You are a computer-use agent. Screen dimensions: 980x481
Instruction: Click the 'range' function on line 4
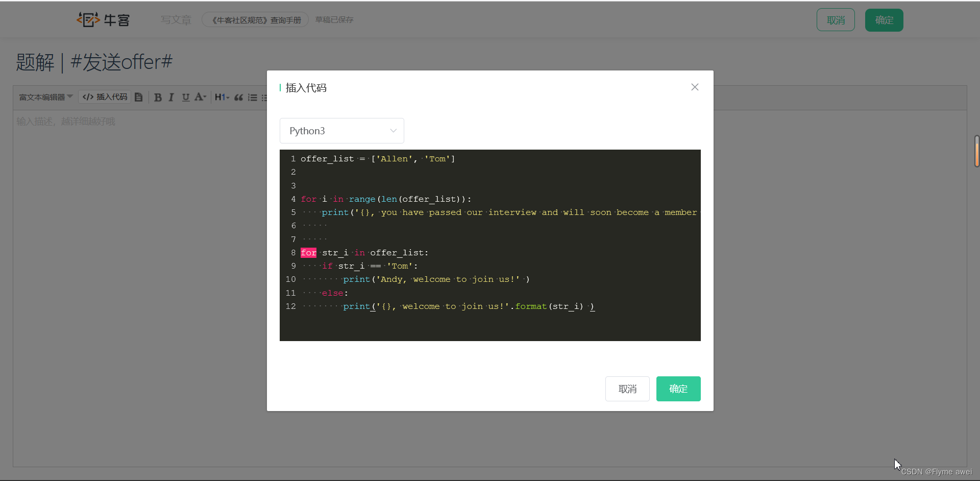click(x=362, y=199)
